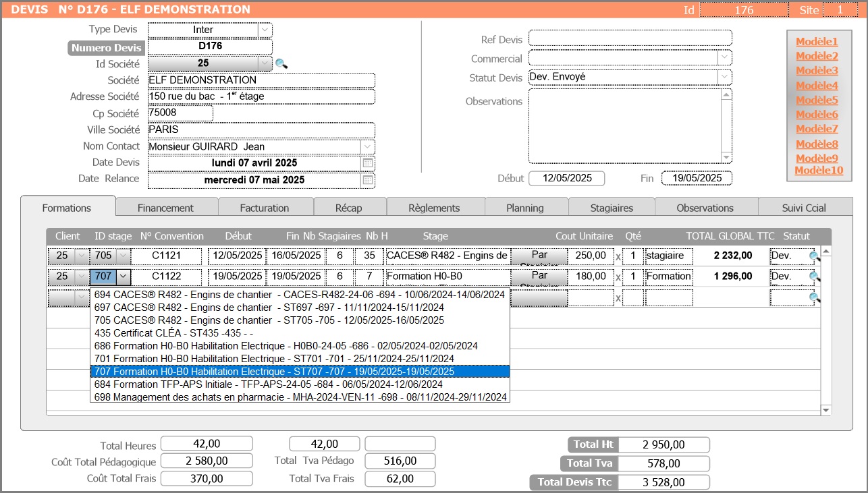Click the magnifier icon on the C1122 row
Image resolution: width=868 pixels, height=493 pixels.
click(x=815, y=277)
